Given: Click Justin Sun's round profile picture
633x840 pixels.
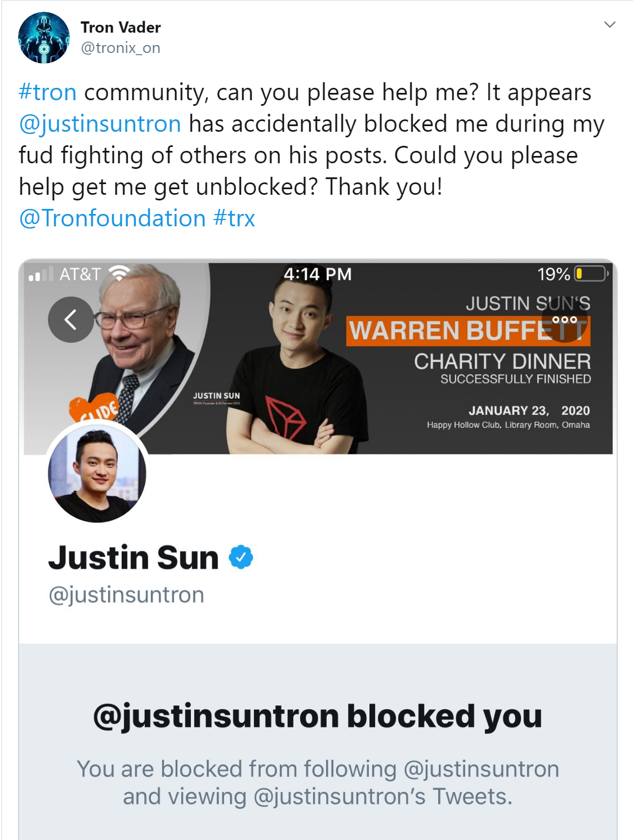Looking at the screenshot, I should point(97,473).
